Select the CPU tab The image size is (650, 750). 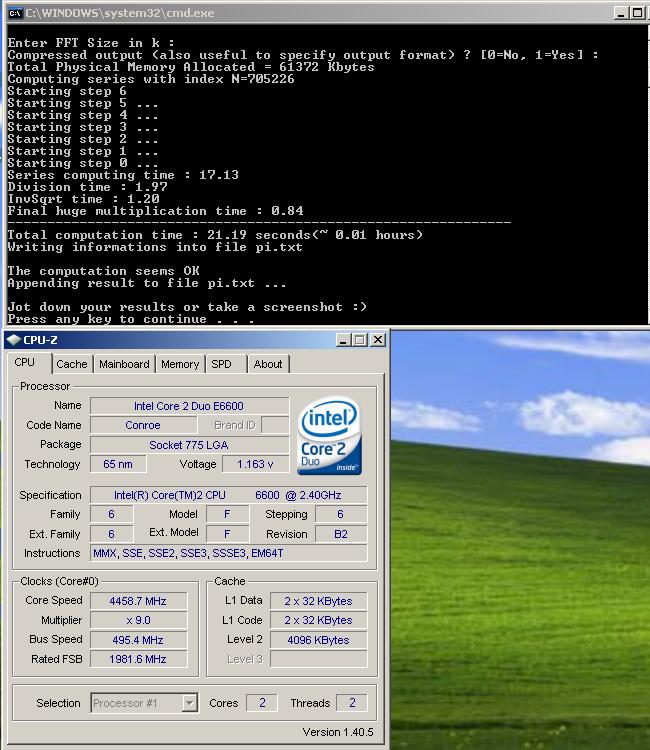click(x=24, y=363)
